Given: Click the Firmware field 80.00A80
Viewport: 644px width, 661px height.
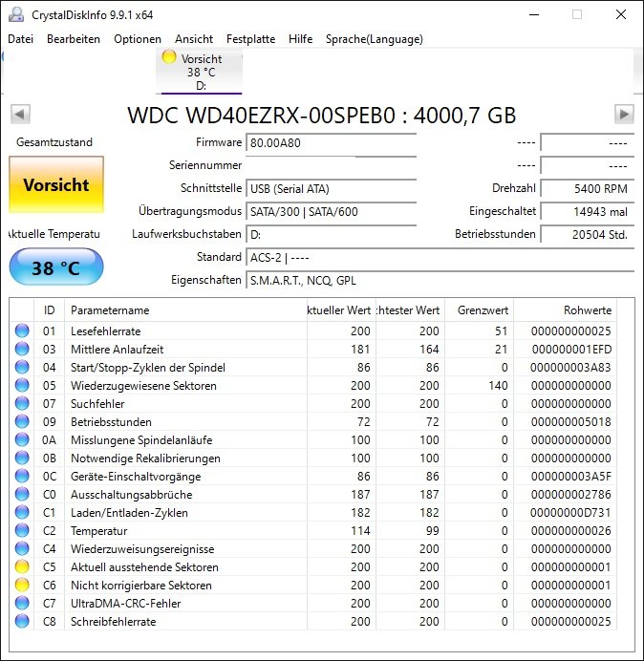Looking at the screenshot, I should click(x=331, y=143).
